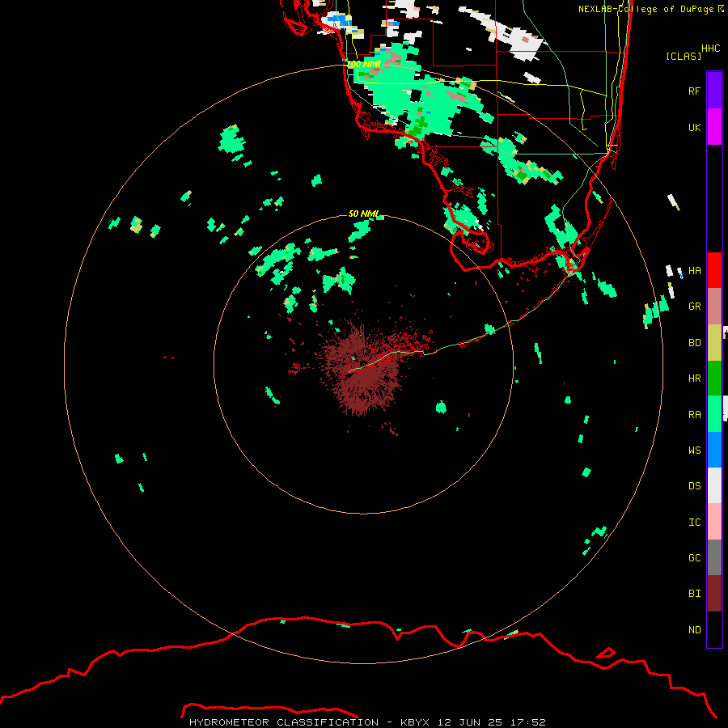728x728 pixels.
Task: Select the GC ground clutter gray swatch
Action: point(714,557)
